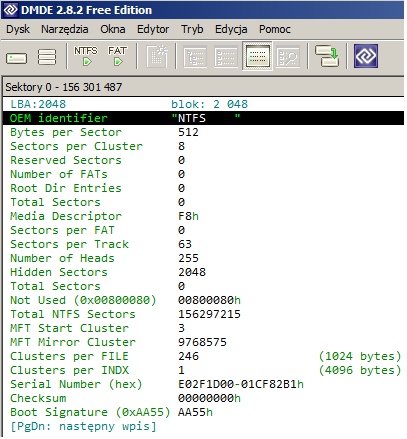Open the Pomoc menu
The image size is (407, 439).
[275, 29]
